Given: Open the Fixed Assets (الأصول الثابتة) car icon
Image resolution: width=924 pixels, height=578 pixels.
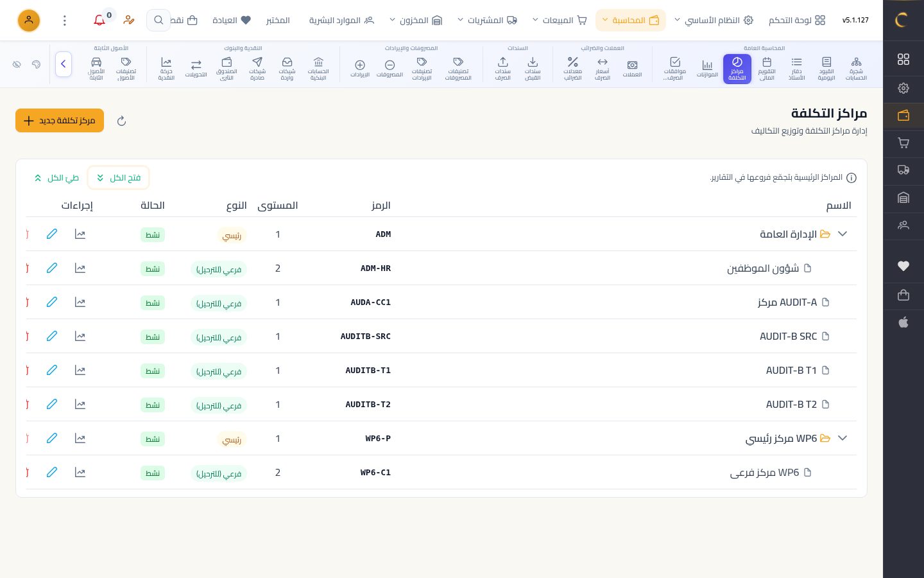Looking at the screenshot, I should [96, 69].
